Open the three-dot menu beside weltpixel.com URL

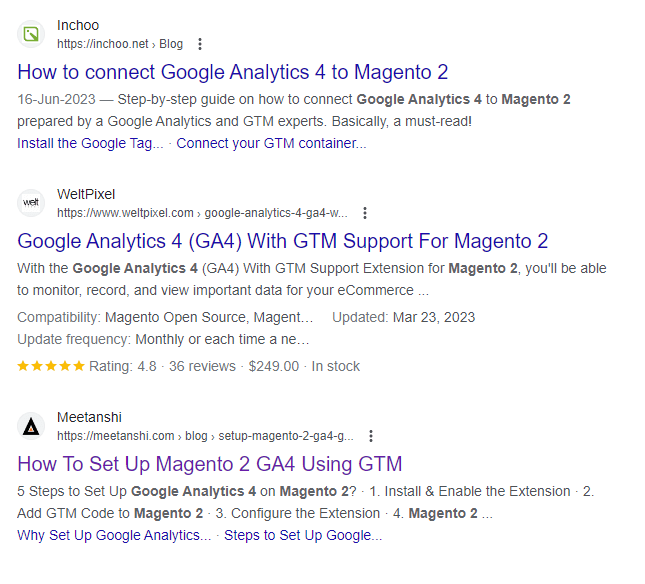coord(365,213)
